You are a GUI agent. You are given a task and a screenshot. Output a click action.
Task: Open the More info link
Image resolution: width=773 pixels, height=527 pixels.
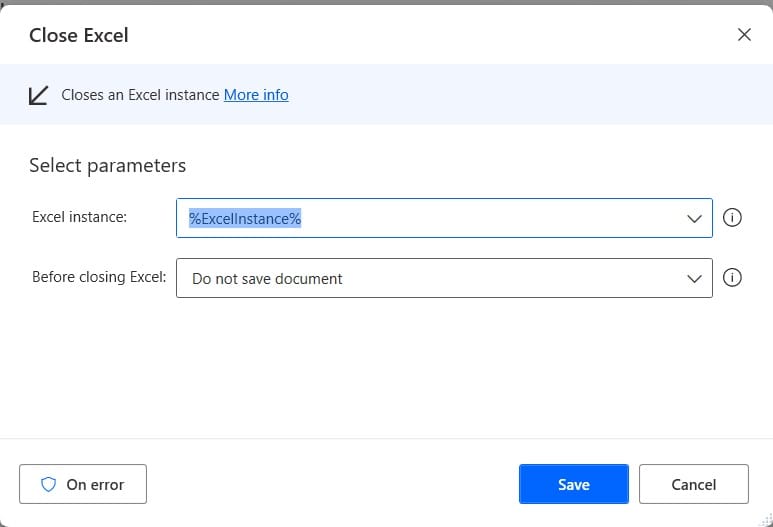click(x=256, y=95)
